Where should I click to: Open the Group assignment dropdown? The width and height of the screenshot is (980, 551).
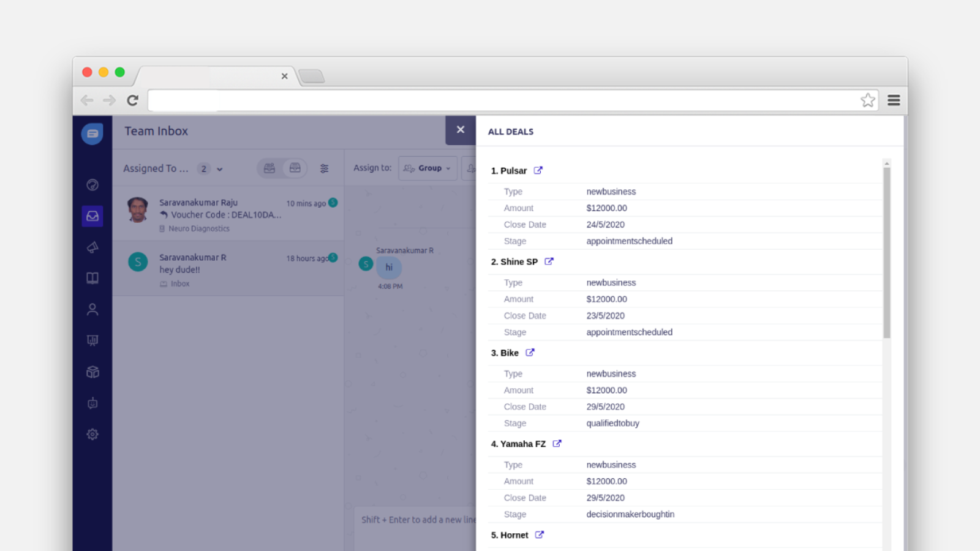(x=428, y=168)
